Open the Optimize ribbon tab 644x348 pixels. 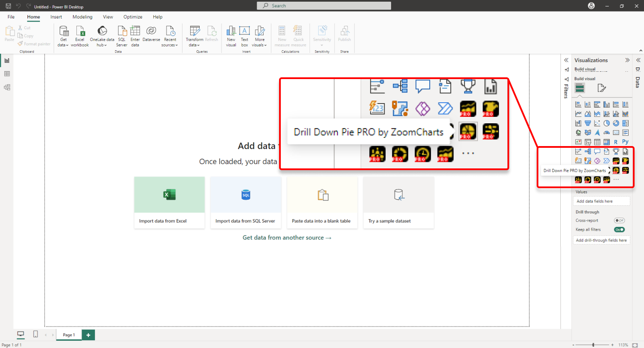point(133,17)
